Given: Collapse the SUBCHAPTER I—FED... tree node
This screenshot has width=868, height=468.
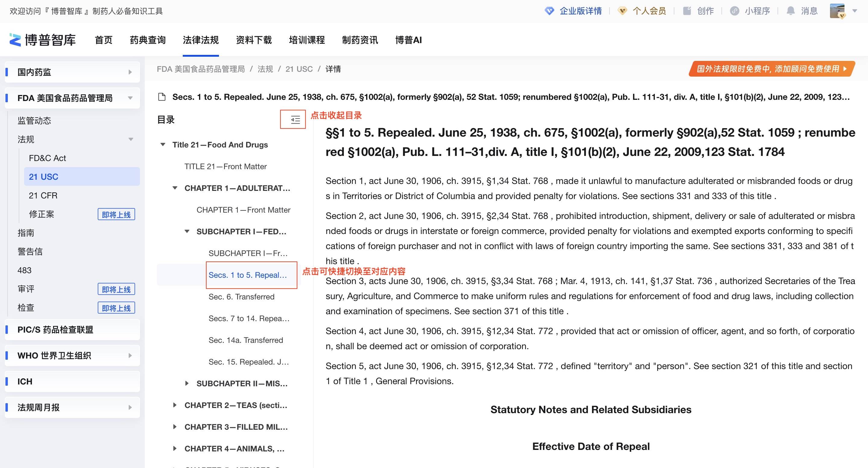Looking at the screenshot, I should [x=187, y=232].
